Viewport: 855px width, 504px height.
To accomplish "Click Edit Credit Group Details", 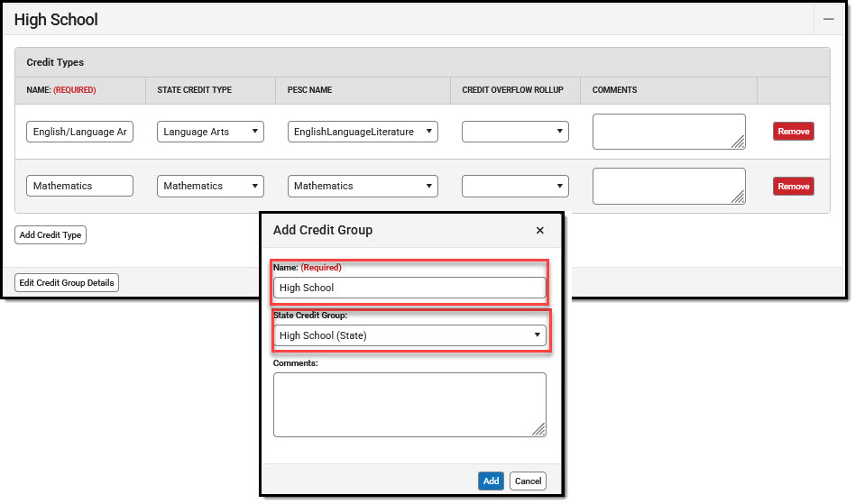I will [67, 283].
